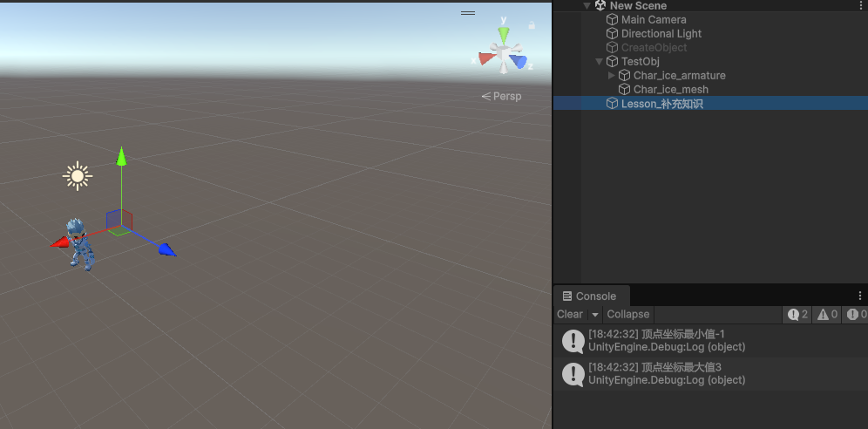Select the Directional Light sun gizmo in scene
The width and height of the screenshot is (868, 429).
(x=78, y=176)
